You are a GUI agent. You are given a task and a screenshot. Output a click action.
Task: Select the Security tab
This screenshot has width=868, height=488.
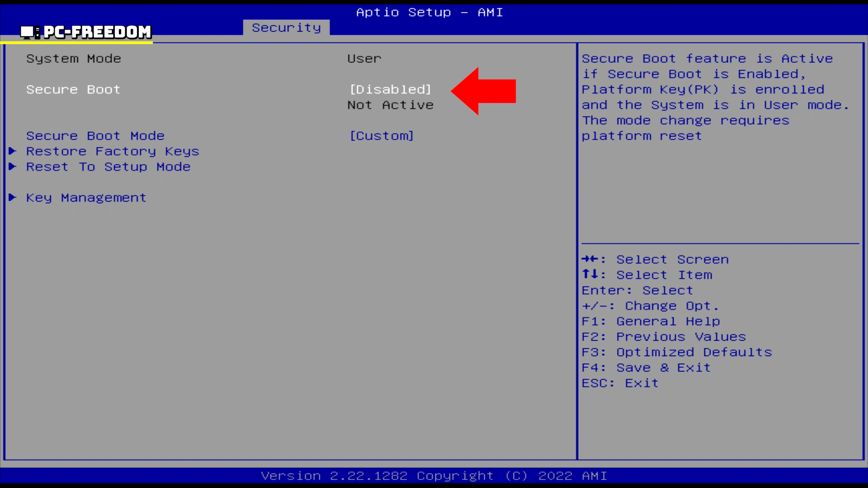click(x=286, y=28)
